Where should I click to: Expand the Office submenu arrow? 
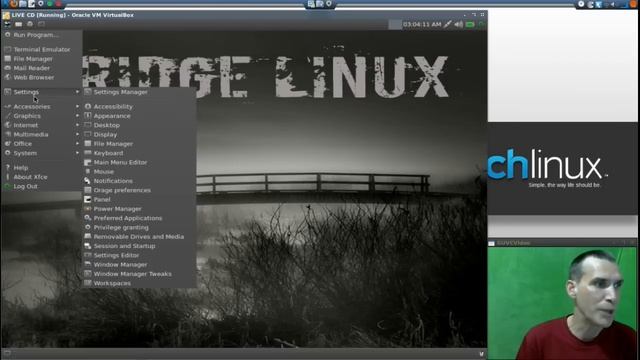(77, 144)
